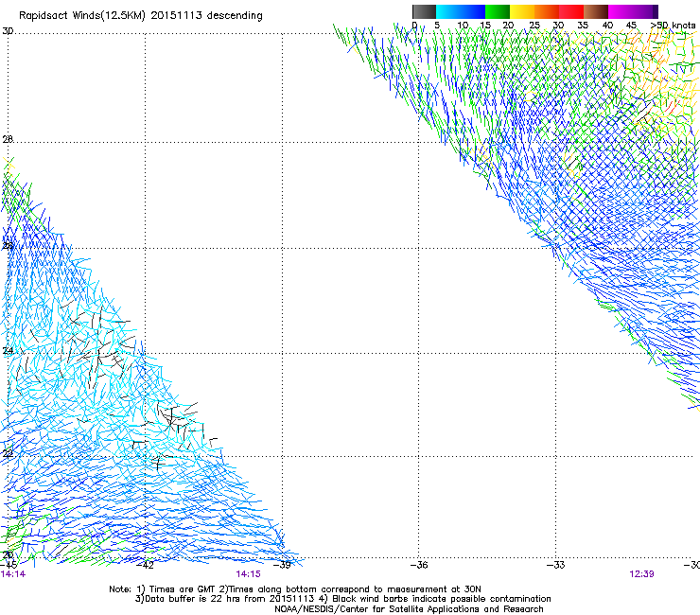The image size is (700, 615).
Task: Click the gray 0-5 knots color segment
Action: [x=425, y=11]
